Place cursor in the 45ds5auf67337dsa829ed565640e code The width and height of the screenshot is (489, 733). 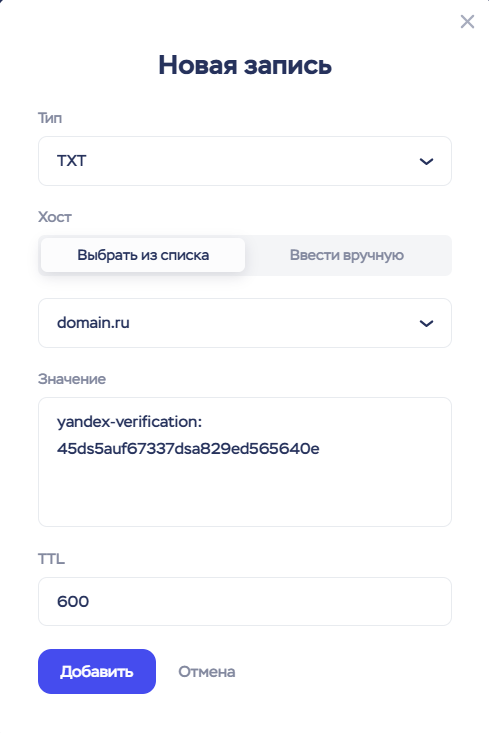tap(188, 449)
